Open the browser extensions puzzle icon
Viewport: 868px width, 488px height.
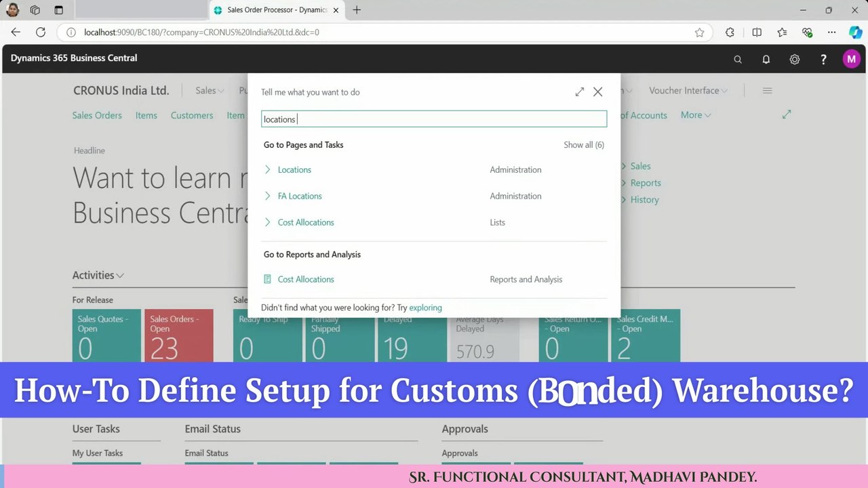point(730,32)
